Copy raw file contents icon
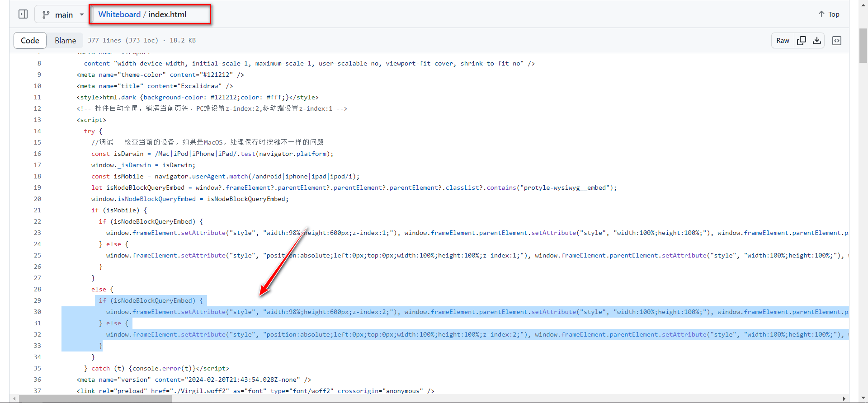This screenshot has height=403, width=868. (x=802, y=41)
